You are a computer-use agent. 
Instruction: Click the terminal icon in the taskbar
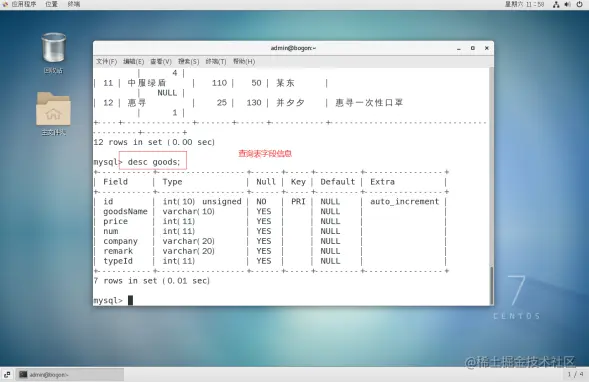coord(23,374)
